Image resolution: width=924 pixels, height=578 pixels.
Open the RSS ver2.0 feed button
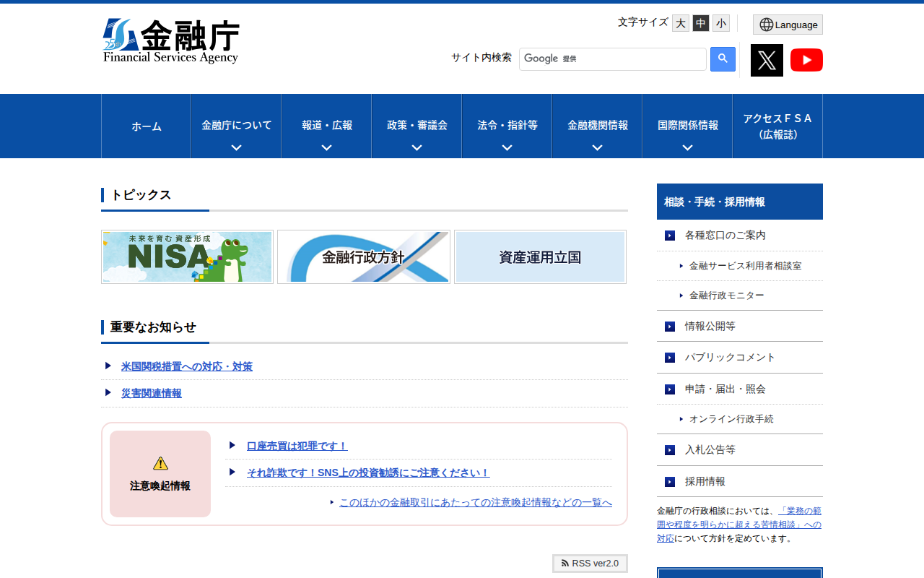click(x=590, y=564)
